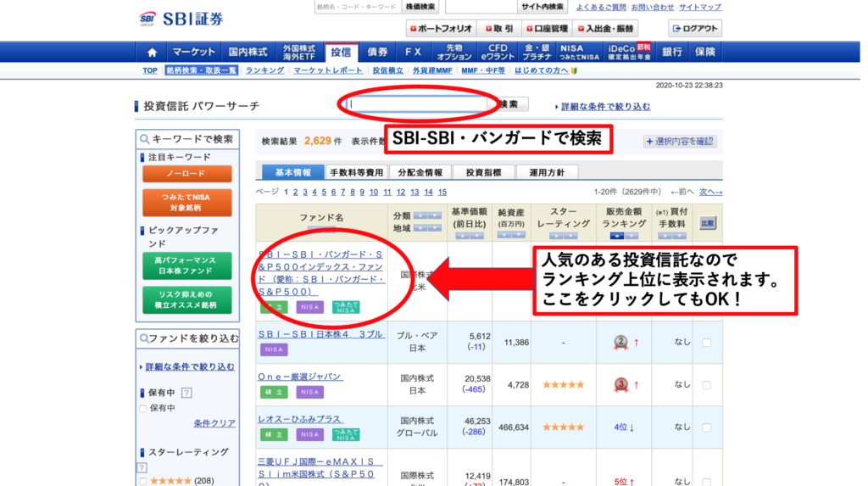Open the 外国株式 海外ETF menu
Image resolution: width=868 pixels, height=486 pixels.
coord(299,52)
